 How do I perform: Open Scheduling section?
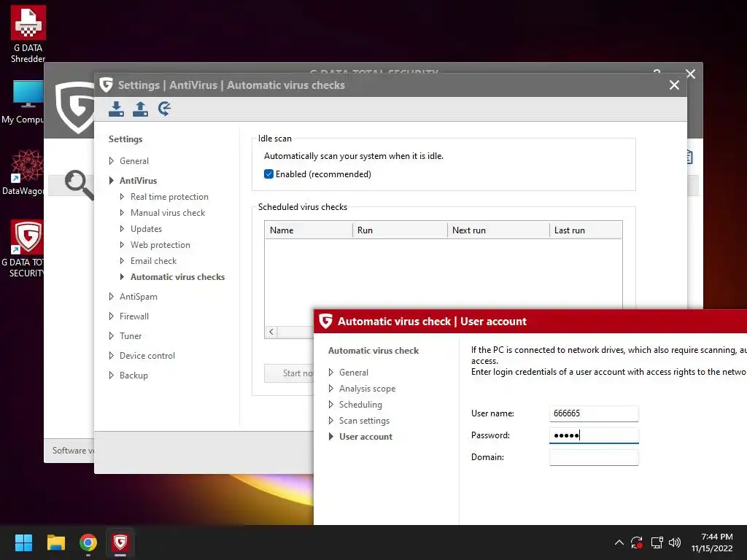[360, 405]
